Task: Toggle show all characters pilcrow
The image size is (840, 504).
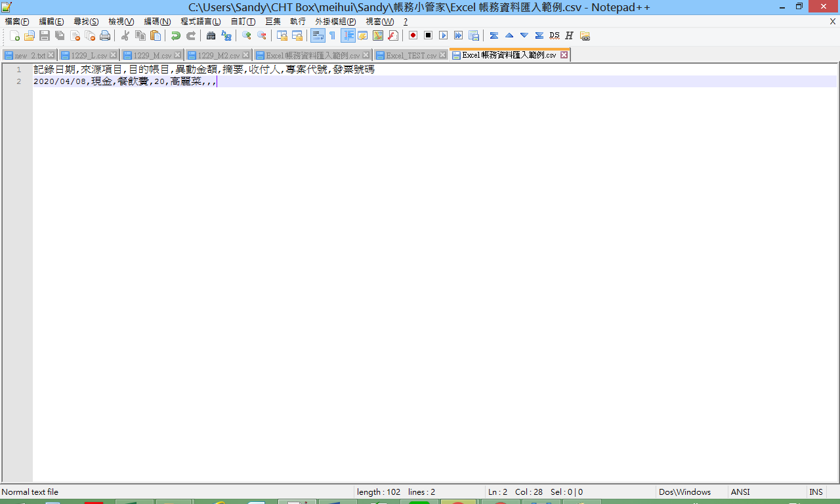Action: pos(332,35)
